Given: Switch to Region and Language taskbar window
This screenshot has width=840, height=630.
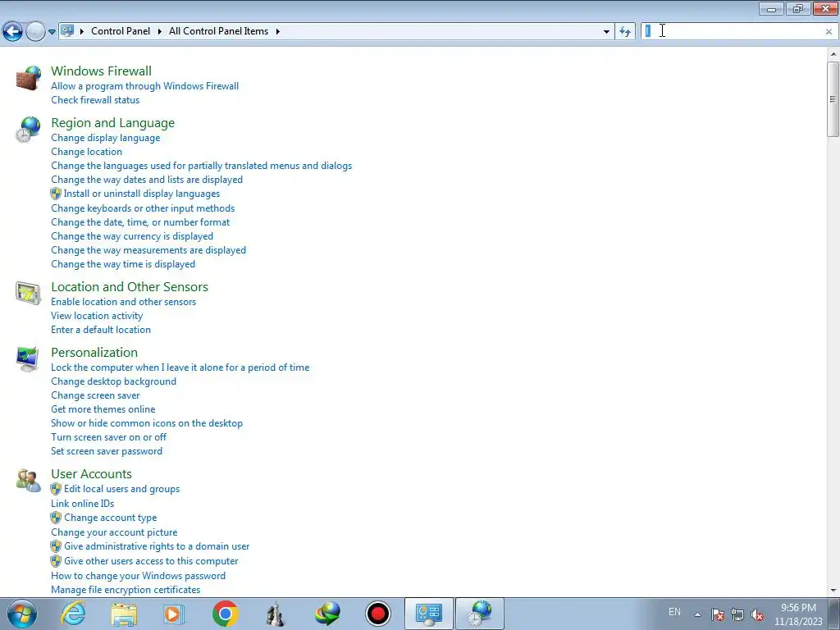Looking at the screenshot, I should pyautogui.click(x=479, y=614).
